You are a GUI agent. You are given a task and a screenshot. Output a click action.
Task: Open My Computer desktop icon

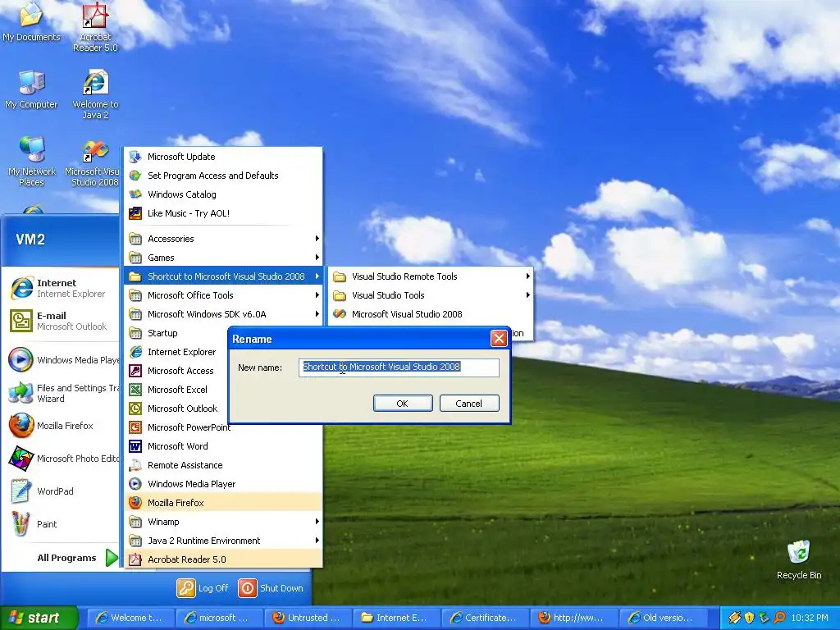tap(31, 89)
